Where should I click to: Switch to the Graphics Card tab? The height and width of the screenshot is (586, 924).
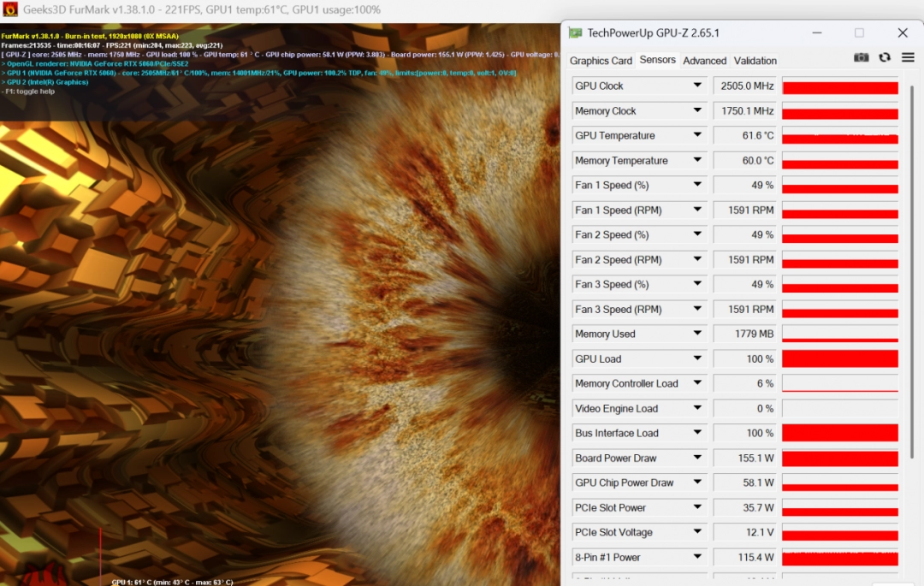click(x=601, y=61)
